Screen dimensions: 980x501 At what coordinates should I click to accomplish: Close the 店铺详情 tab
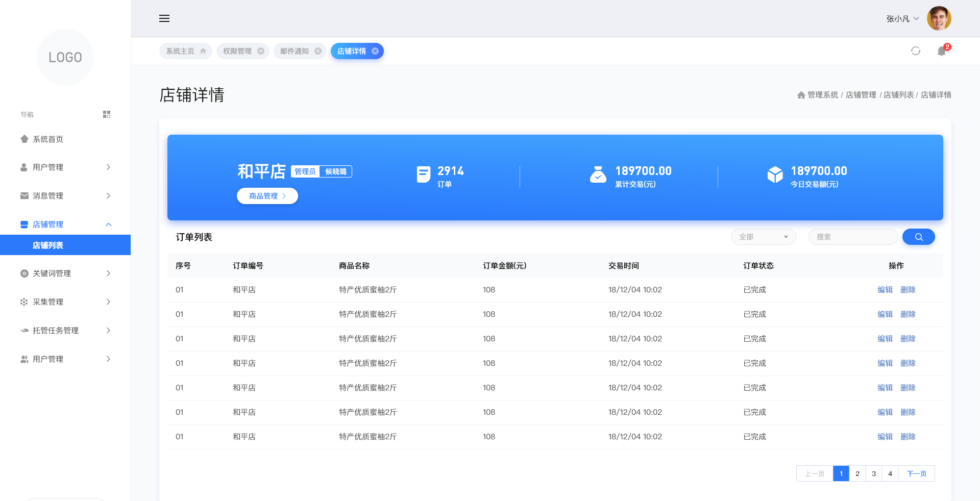coord(375,51)
